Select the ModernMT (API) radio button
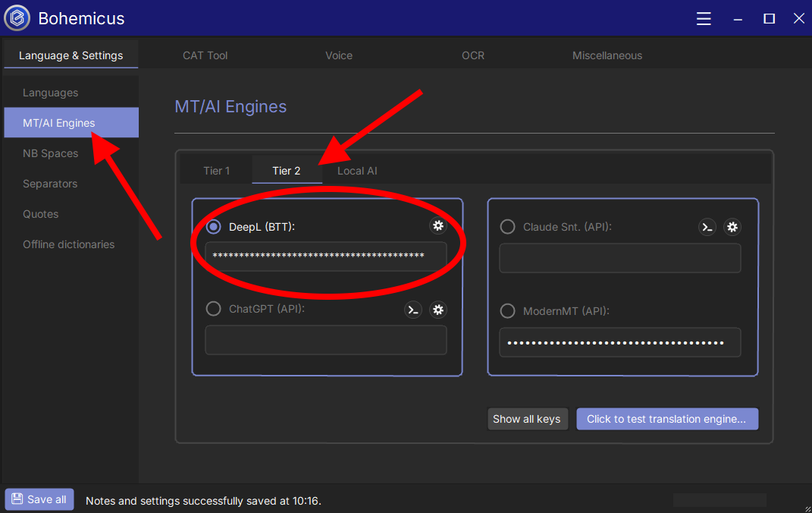Image resolution: width=812 pixels, height=513 pixels. (507, 311)
